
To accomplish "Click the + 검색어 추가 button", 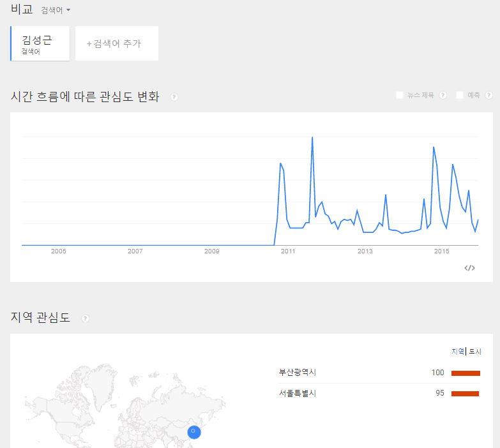I will coord(116,43).
